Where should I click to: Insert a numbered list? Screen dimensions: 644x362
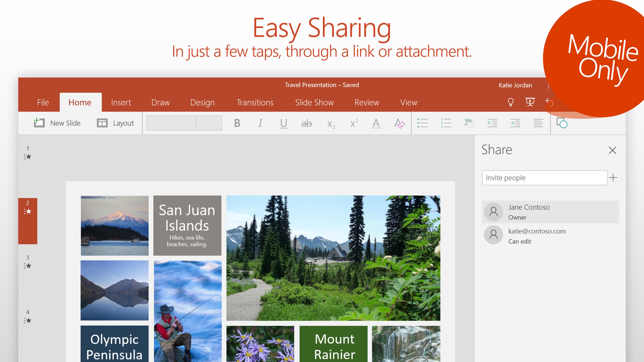click(x=446, y=123)
